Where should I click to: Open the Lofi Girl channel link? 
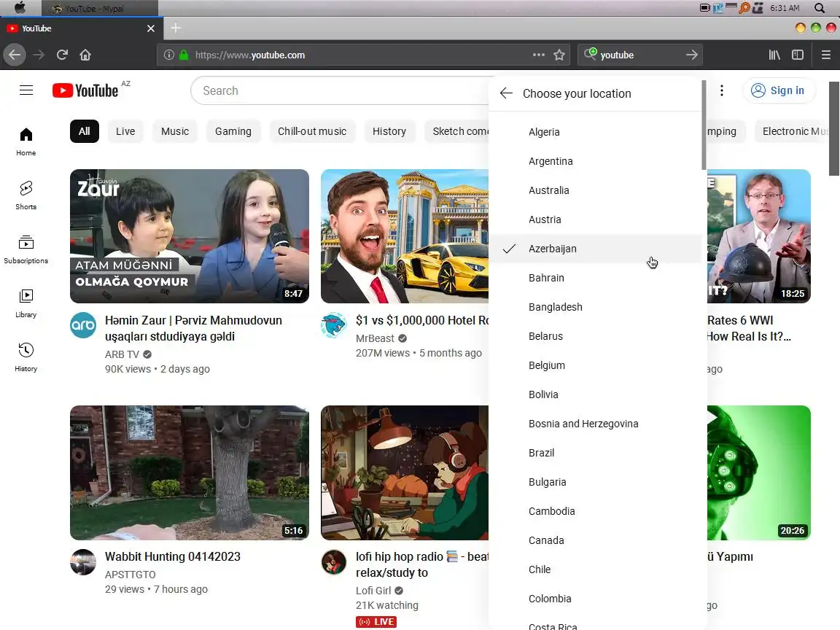pos(373,591)
